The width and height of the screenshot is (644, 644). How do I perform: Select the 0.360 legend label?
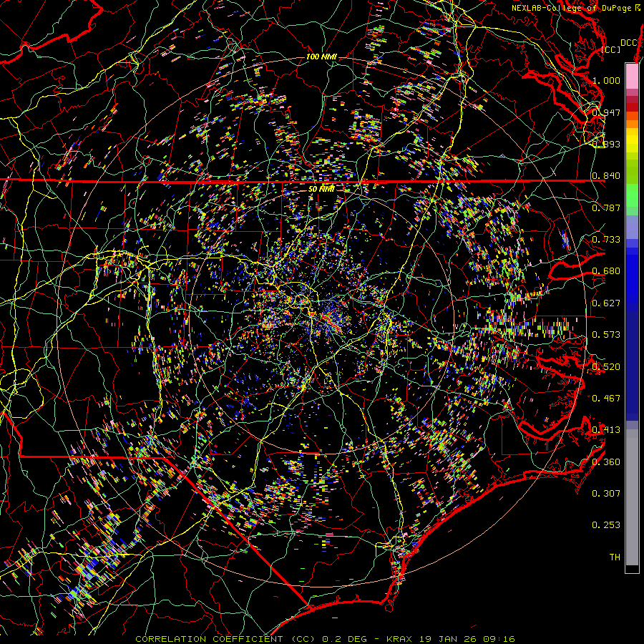tap(606, 462)
